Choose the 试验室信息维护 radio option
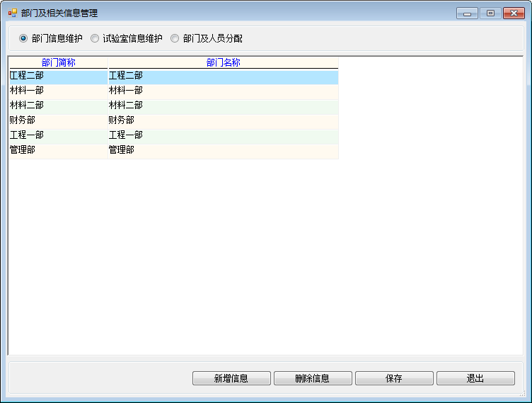The width and height of the screenshot is (532, 403). 95,38
